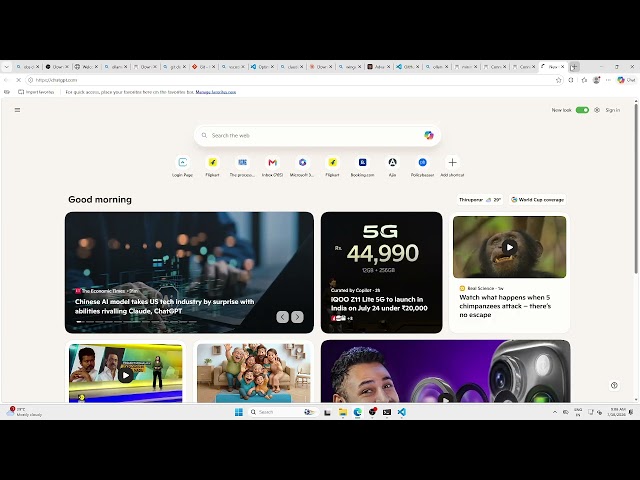Open File Explorer from the taskbar

343,412
